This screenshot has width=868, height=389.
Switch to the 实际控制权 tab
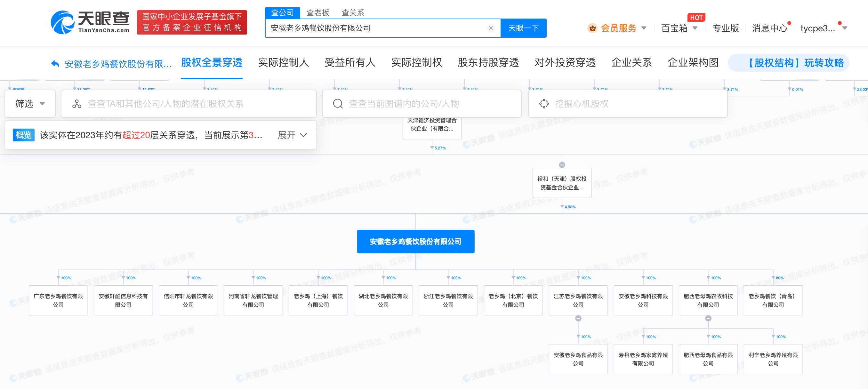coord(416,63)
